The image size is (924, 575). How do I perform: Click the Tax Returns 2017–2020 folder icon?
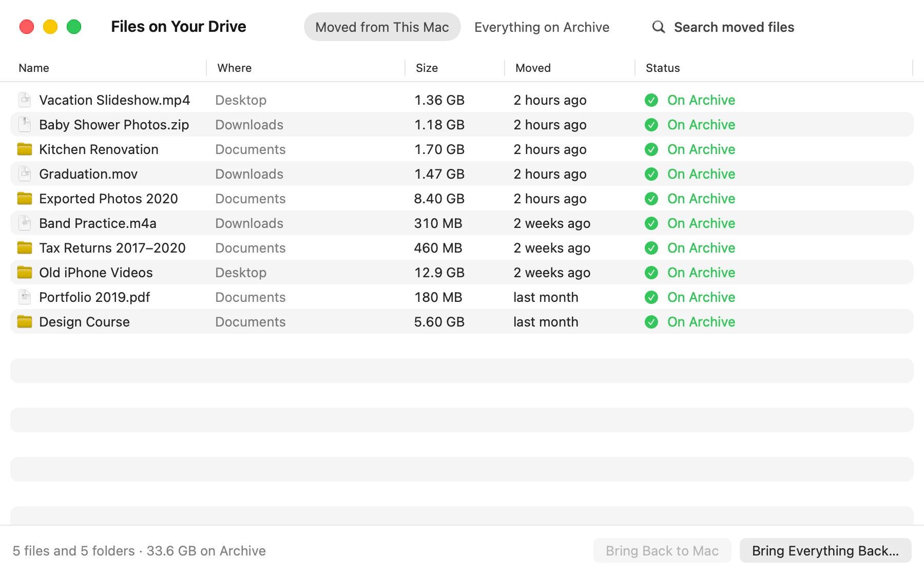25,247
